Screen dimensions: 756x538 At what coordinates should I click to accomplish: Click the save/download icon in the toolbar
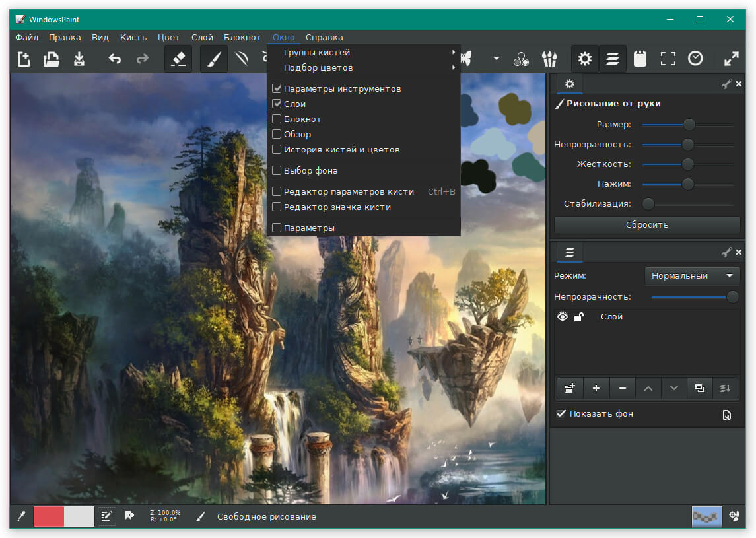[x=79, y=59]
